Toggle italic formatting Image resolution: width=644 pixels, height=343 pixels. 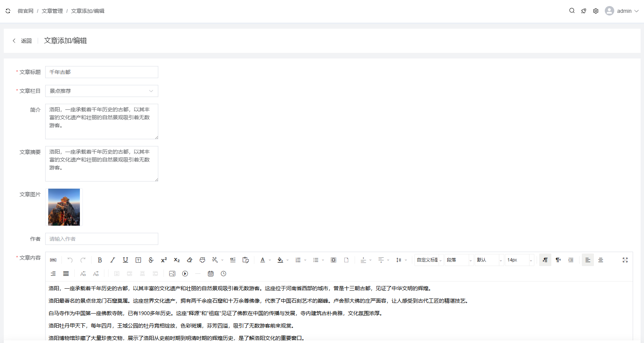tap(113, 260)
